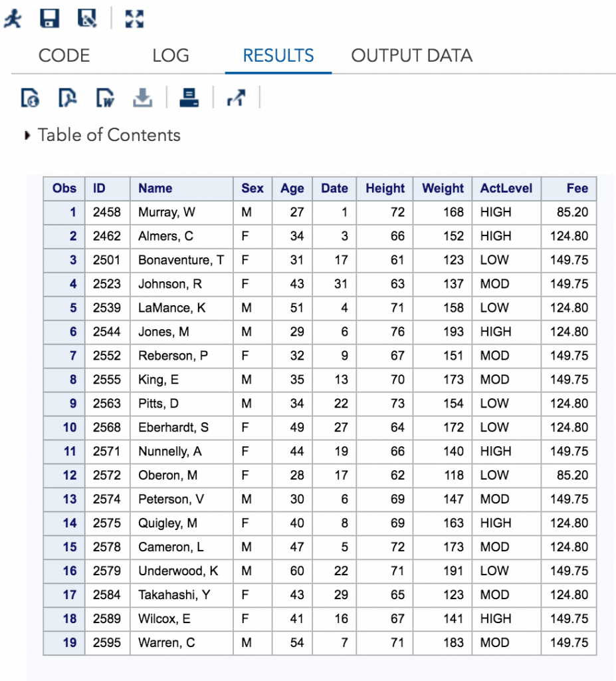Expand the Table of Contents
The width and height of the screenshot is (616, 681).
27,136
